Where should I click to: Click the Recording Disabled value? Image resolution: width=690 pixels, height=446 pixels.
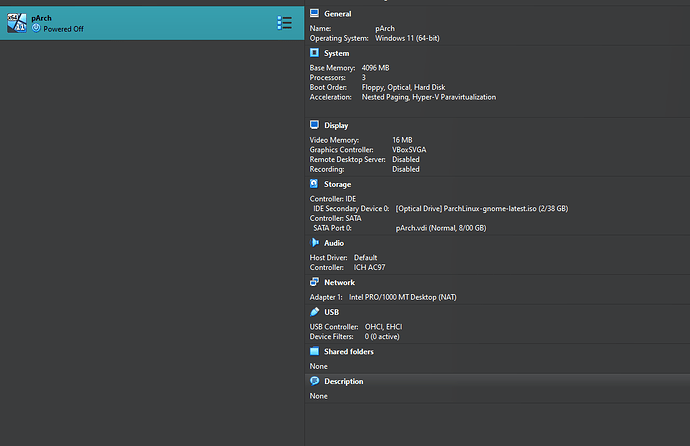(x=406, y=169)
